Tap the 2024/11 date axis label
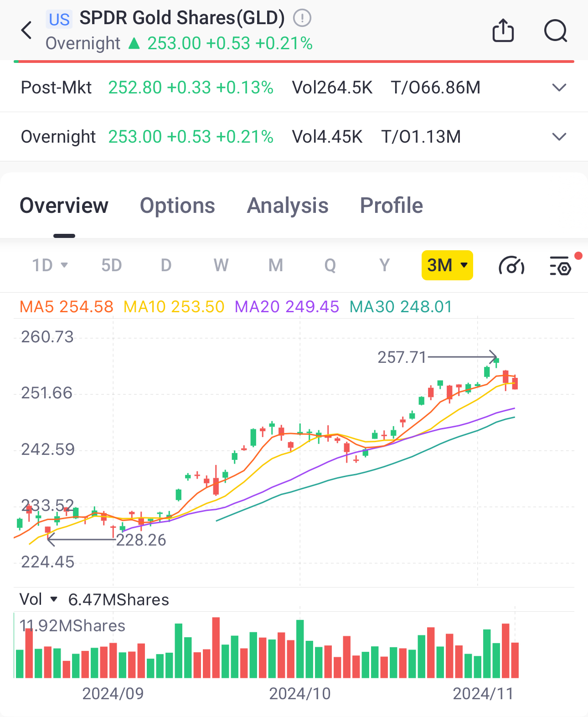588x717 pixels. tap(483, 694)
